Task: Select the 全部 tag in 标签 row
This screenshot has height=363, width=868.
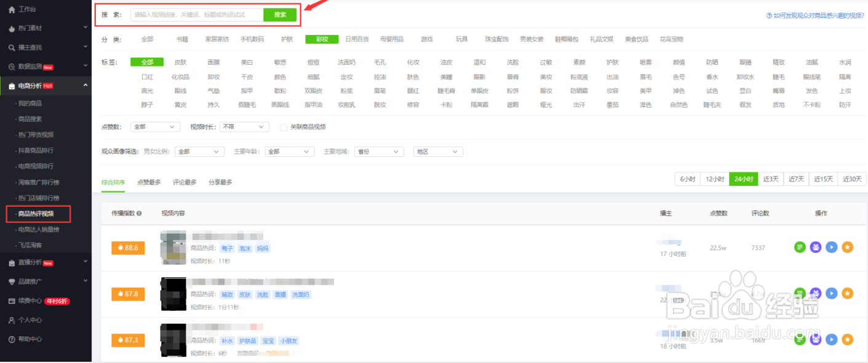Action: (x=147, y=62)
